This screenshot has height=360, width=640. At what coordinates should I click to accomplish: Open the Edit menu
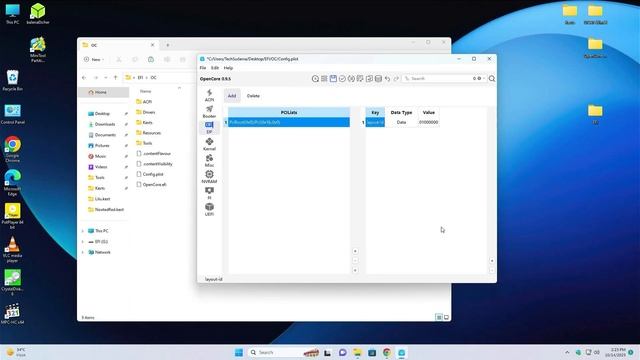215,68
